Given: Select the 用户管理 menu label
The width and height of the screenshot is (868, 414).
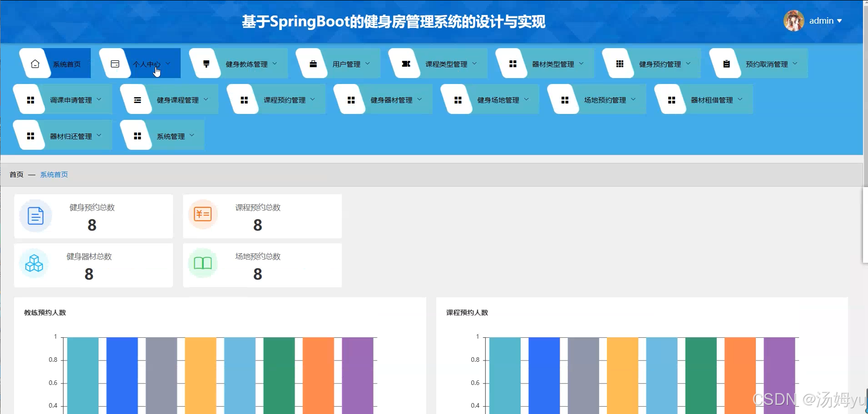Looking at the screenshot, I should [346, 64].
